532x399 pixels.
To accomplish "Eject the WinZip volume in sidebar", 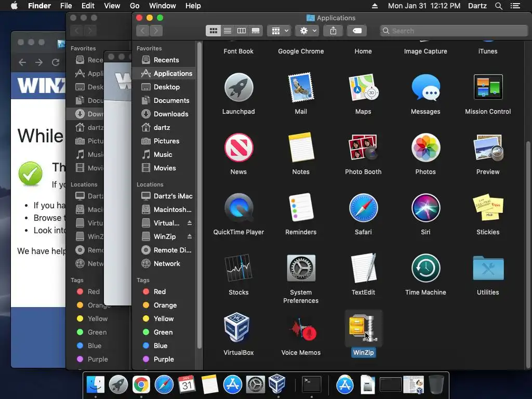I will click(190, 236).
